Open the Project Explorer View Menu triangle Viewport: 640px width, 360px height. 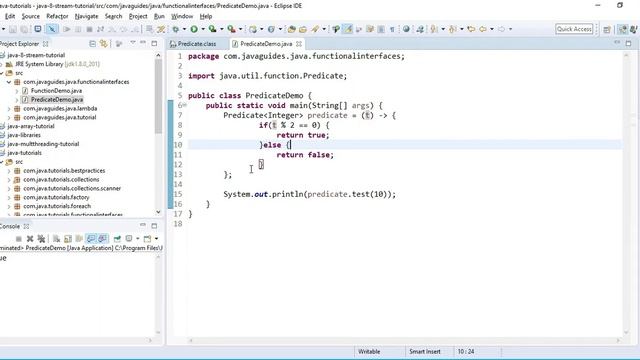click(133, 43)
